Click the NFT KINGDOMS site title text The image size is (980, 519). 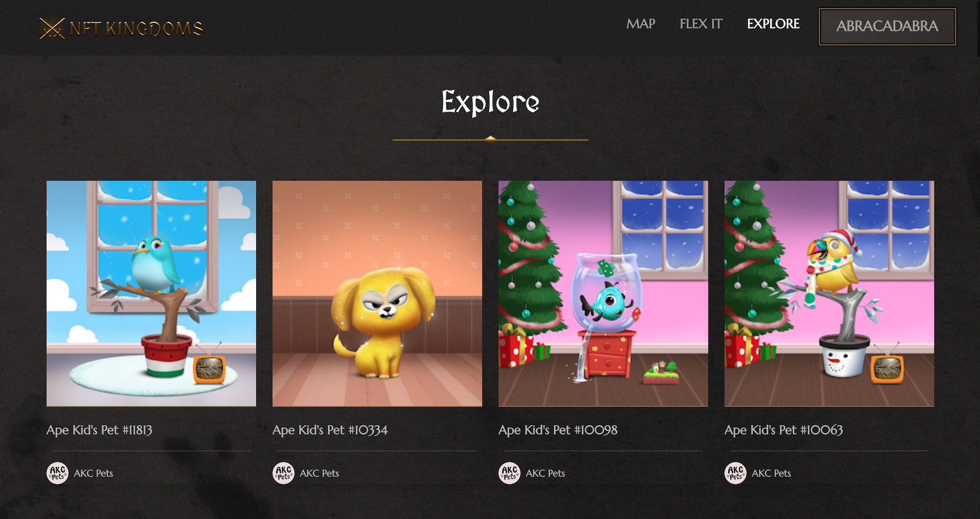click(136, 29)
